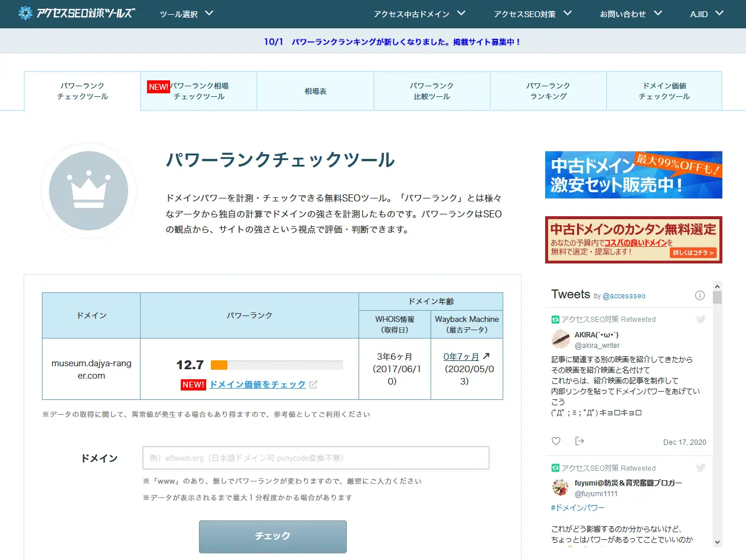Expand the ツール選択 dropdown menu
Viewport: 746px width, 560px height.
click(186, 14)
